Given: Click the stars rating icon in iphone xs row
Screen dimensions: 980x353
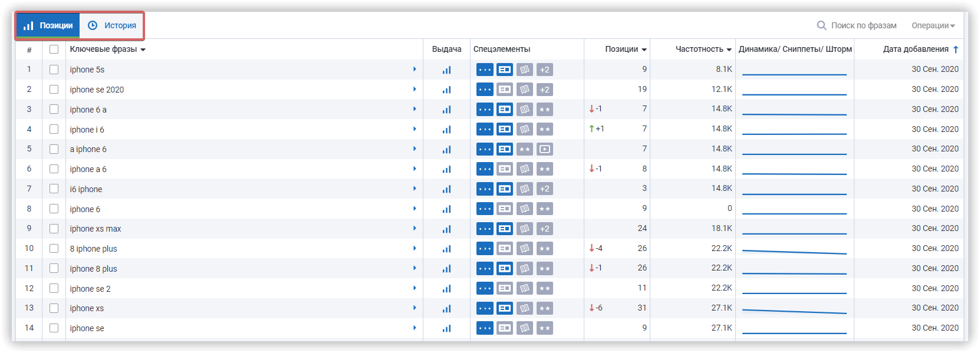Looking at the screenshot, I should [545, 308].
